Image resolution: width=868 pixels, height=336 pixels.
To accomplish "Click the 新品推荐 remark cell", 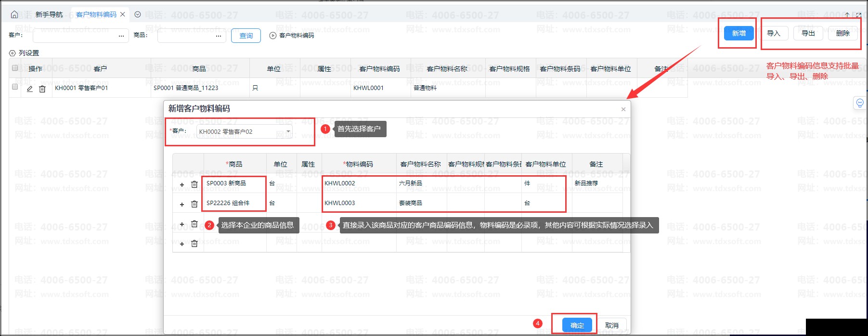I will pyautogui.click(x=597, y=183).
